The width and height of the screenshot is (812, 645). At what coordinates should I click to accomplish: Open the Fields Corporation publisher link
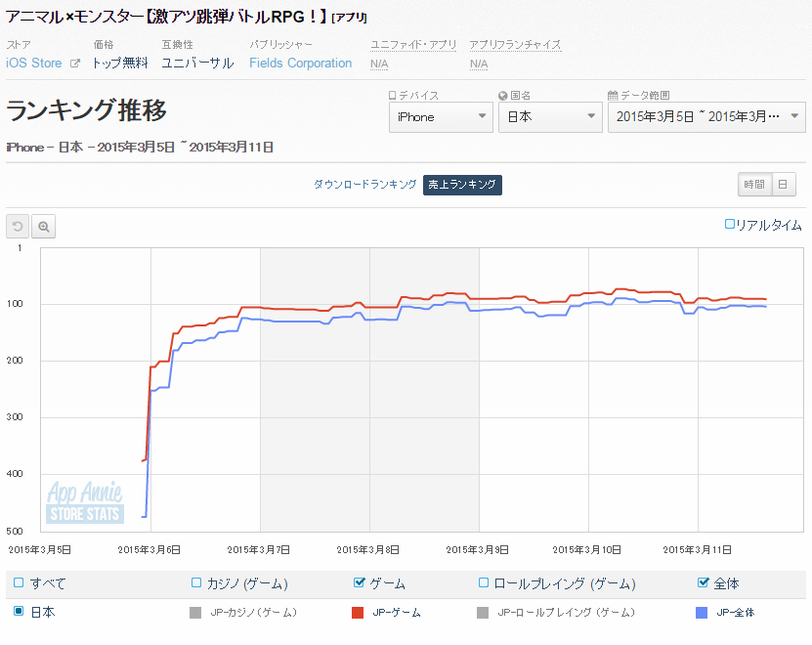pos(300,64)
